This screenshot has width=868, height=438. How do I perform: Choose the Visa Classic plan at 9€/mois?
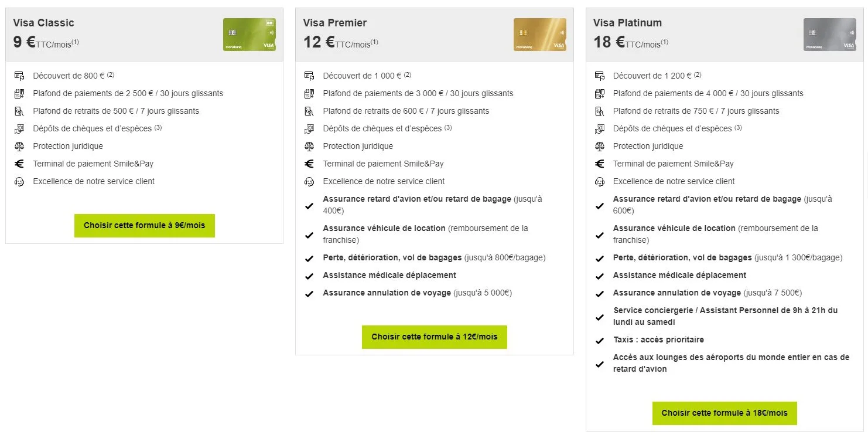(x=144, y=226)
